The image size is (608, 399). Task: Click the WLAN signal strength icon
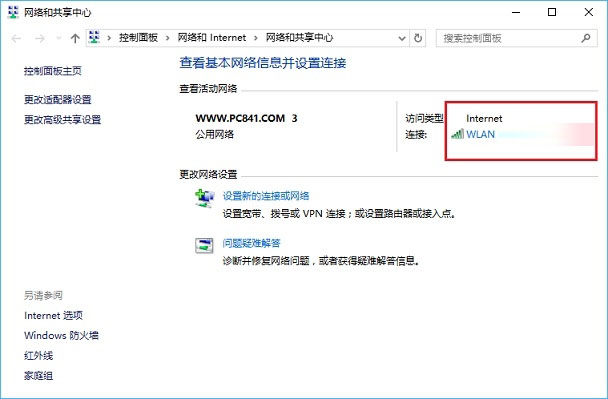[458, 134]
